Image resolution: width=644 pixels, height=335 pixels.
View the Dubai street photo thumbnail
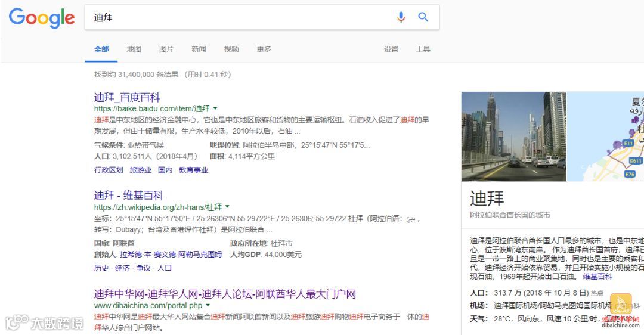pos(514,137)
